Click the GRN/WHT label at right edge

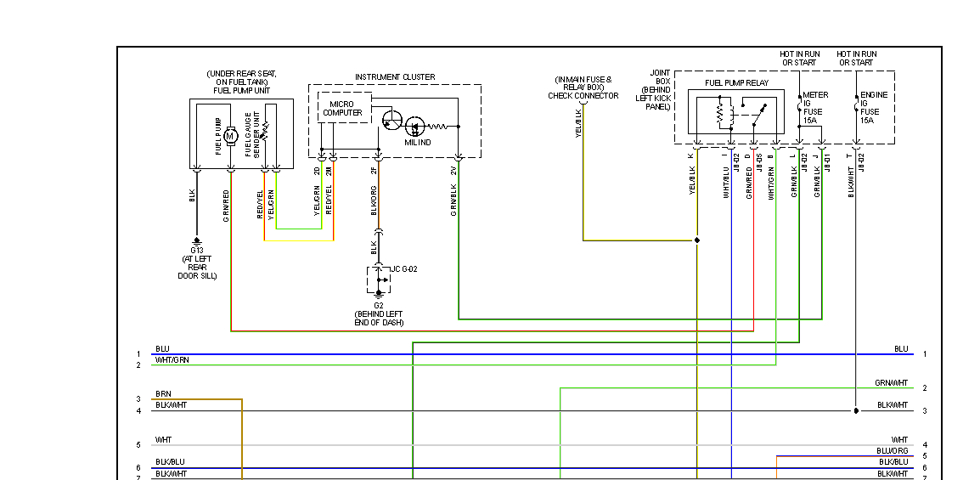tap(892, 383)
